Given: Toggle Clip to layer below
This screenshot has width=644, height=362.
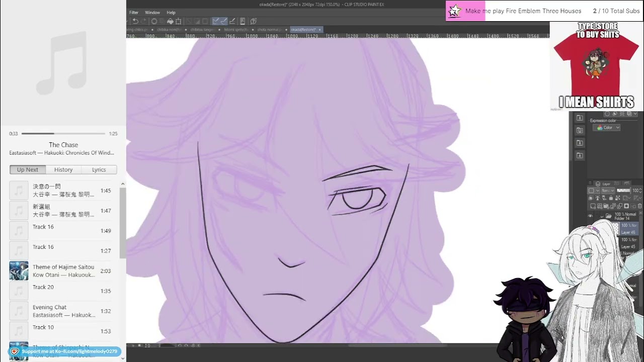Looking at the screenshot, I should tap(591, 198).
